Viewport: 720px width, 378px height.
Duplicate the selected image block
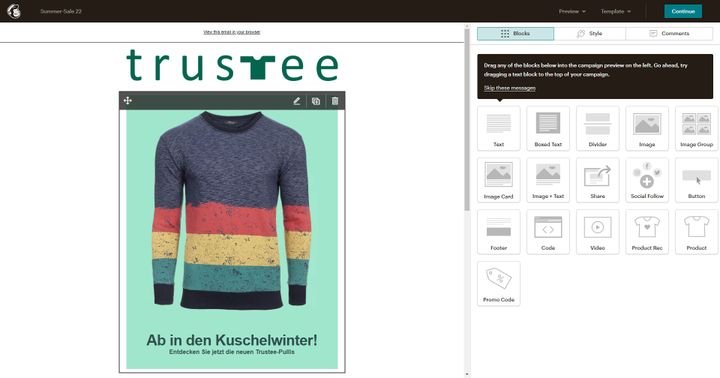tap(316, 101)
